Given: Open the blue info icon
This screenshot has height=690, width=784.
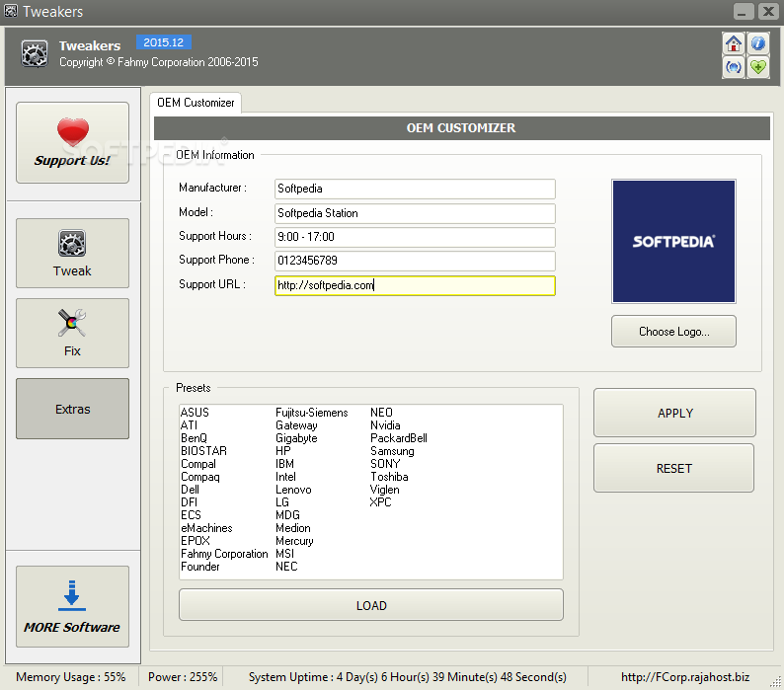Looking at the screenshot, I should pyautogui.click(x=758, y=43).
